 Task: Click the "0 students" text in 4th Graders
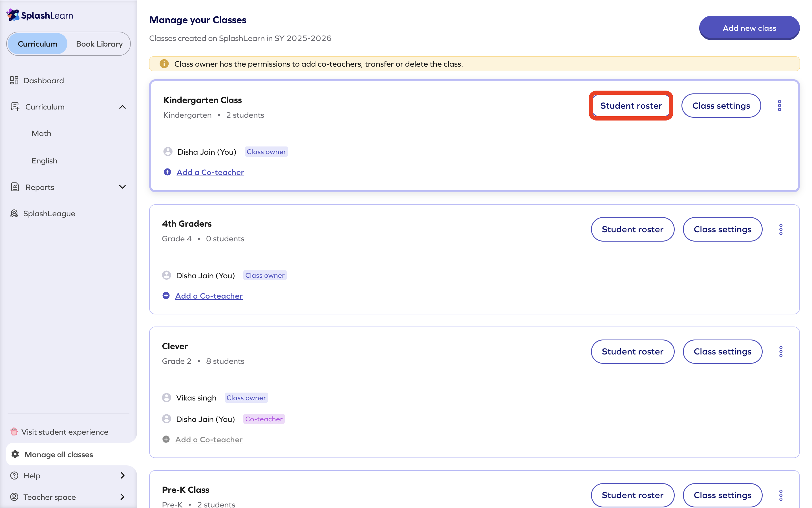click(x=225, y=238)
